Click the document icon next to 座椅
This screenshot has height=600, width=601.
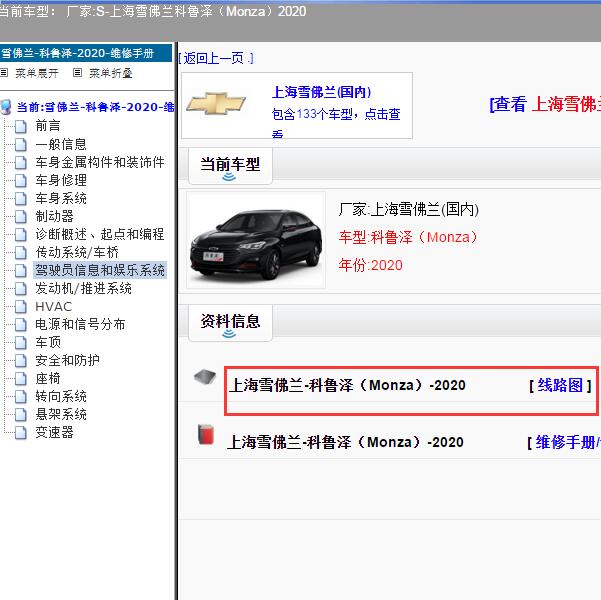pos(21,378)
